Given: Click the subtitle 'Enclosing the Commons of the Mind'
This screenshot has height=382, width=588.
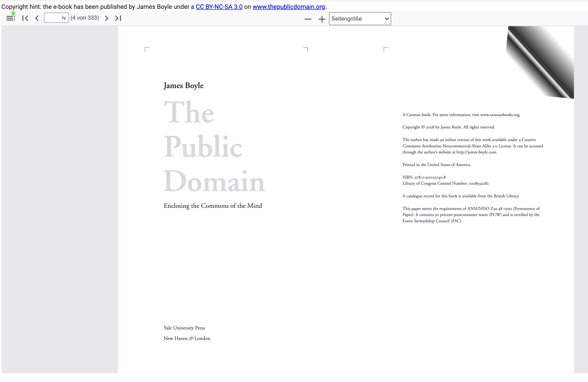Looking at the screenshot, I should point(213,206).
